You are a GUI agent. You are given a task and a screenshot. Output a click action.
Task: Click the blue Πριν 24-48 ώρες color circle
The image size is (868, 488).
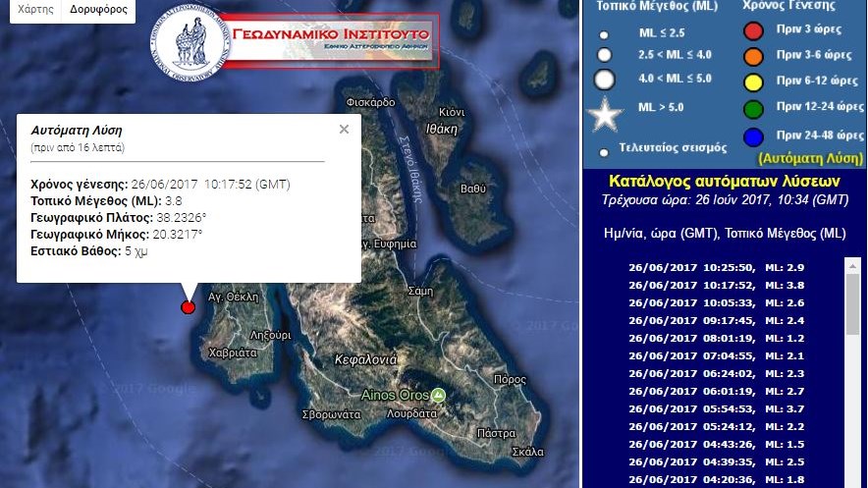click(753, 136)
